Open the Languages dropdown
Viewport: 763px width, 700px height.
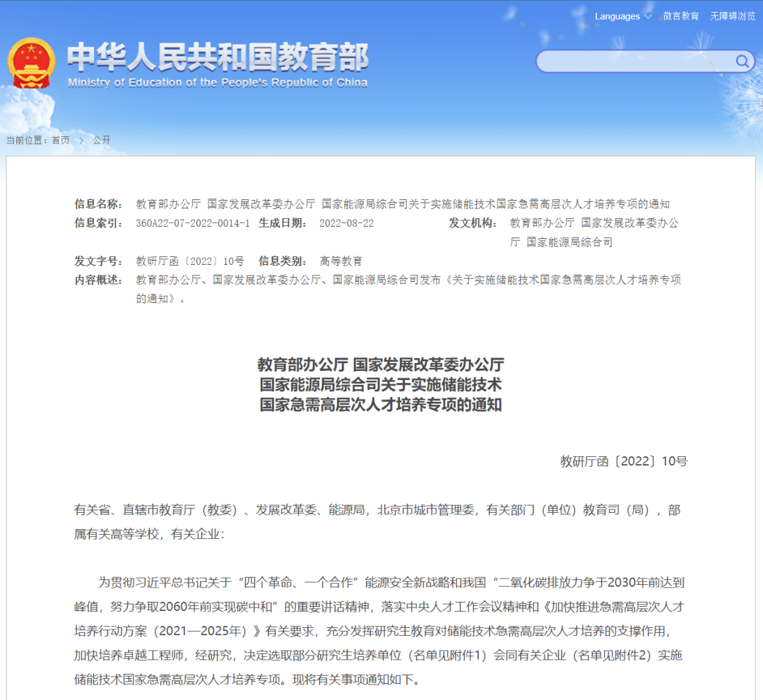coord(623,16)
